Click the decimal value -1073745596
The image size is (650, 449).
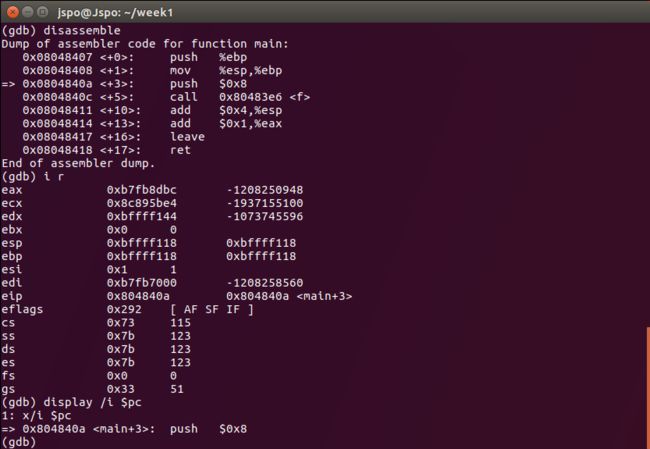click(265, 216)
